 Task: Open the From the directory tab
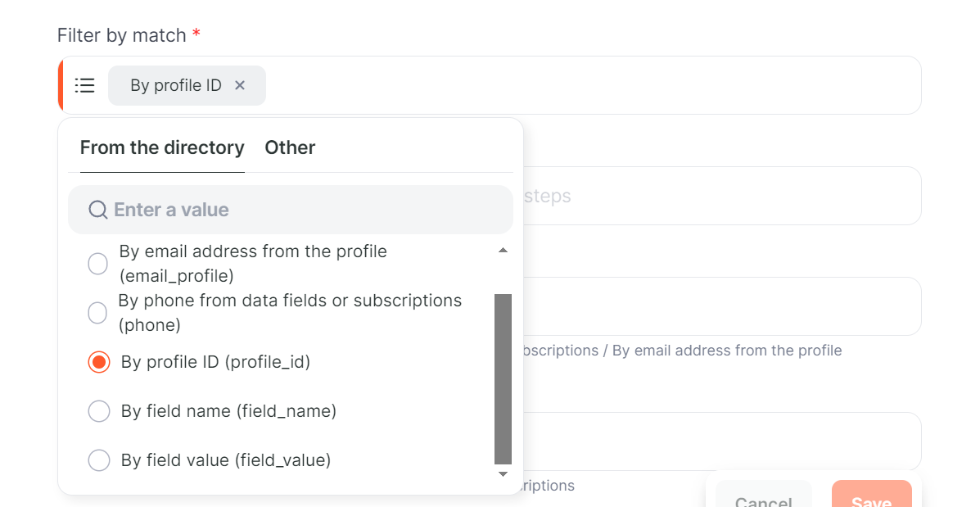[x=162, y=147]
